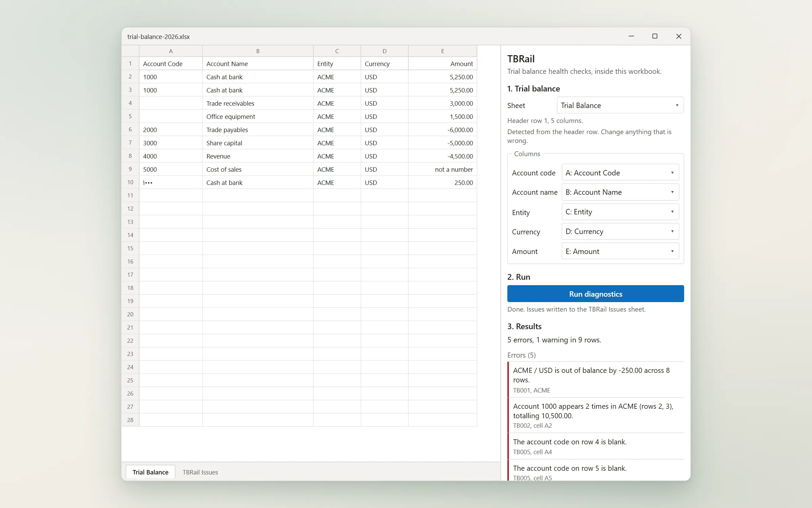The width and height of the screenshot is (812, 508).
Task: Select row 1 header
Action: pos(130,64)
